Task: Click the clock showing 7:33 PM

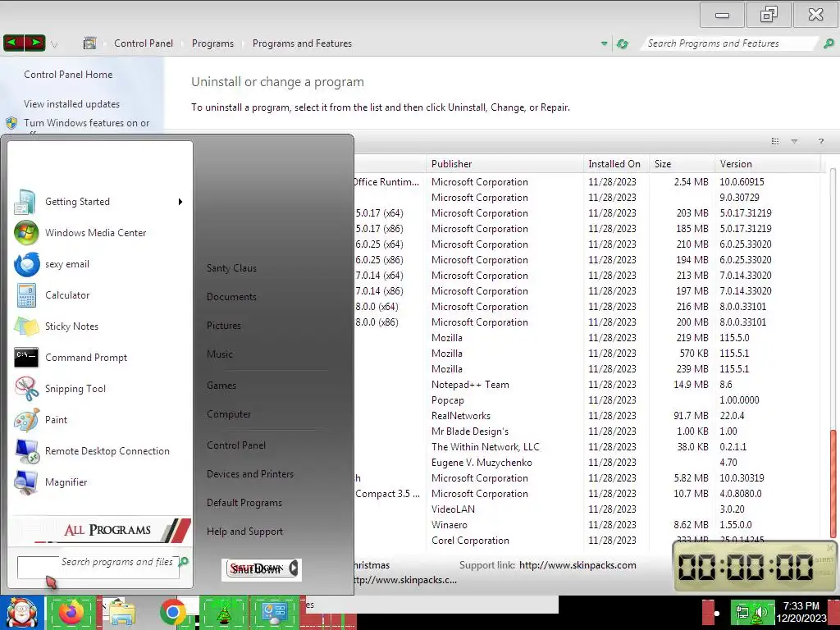Action: (x=801, y=606)
